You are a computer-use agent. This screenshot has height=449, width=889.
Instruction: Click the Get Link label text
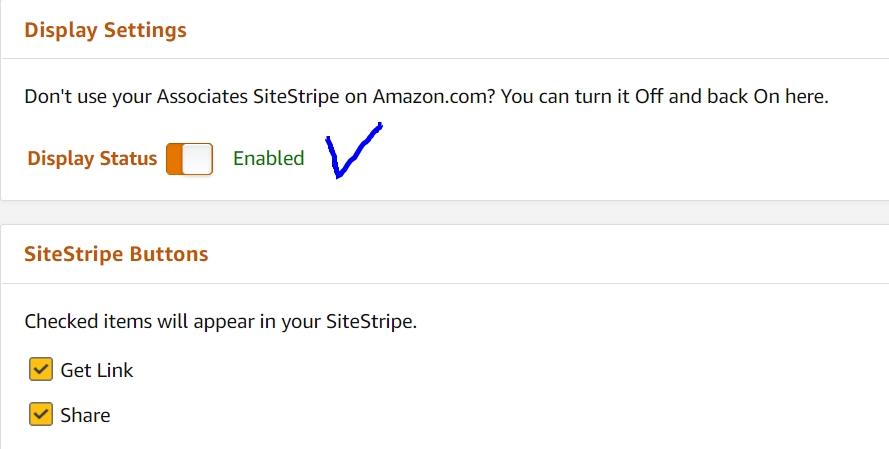coord(97,370)
